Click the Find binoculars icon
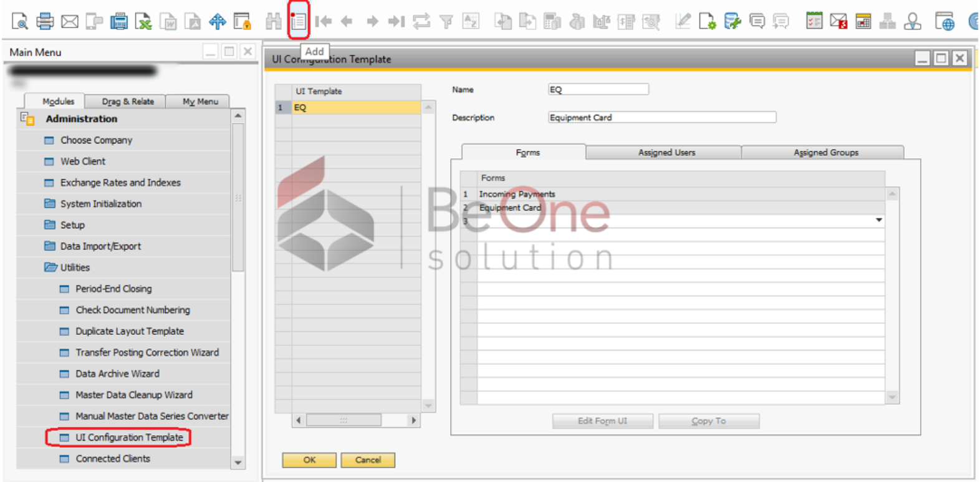980x482 pixels. pos(273,21)
